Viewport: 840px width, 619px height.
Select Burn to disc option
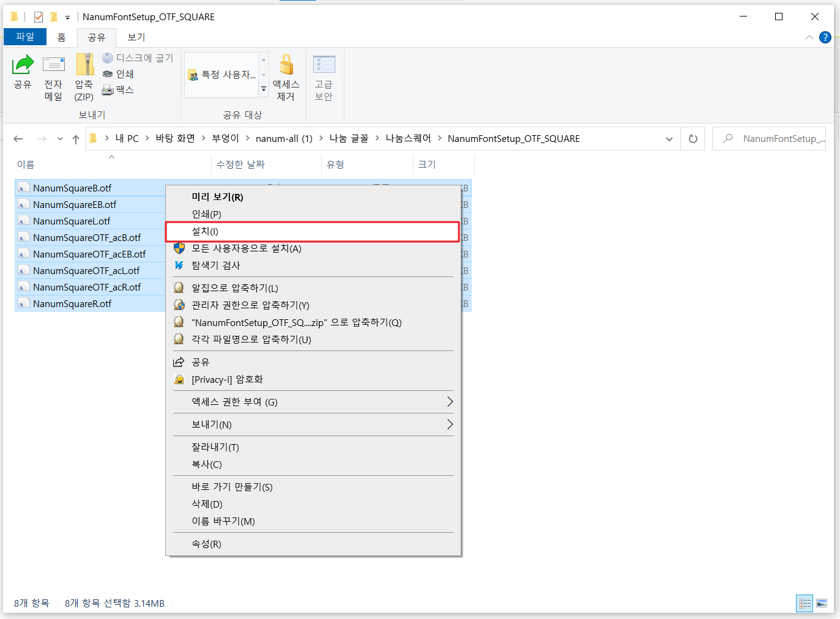(138, 58)
